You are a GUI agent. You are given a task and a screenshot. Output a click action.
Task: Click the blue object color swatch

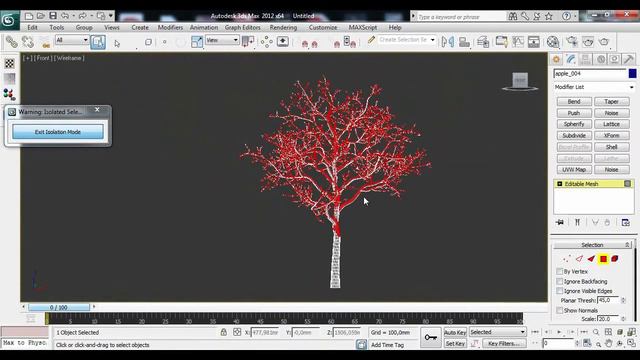click(632, 73)
